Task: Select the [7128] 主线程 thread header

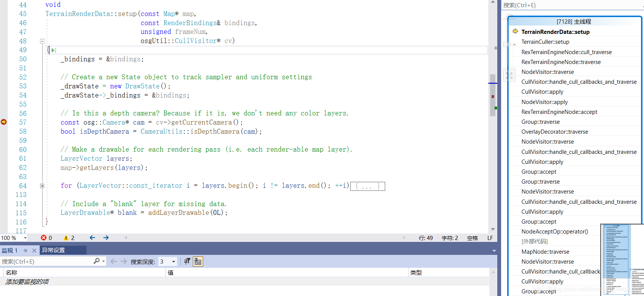Action: (574, 22)
